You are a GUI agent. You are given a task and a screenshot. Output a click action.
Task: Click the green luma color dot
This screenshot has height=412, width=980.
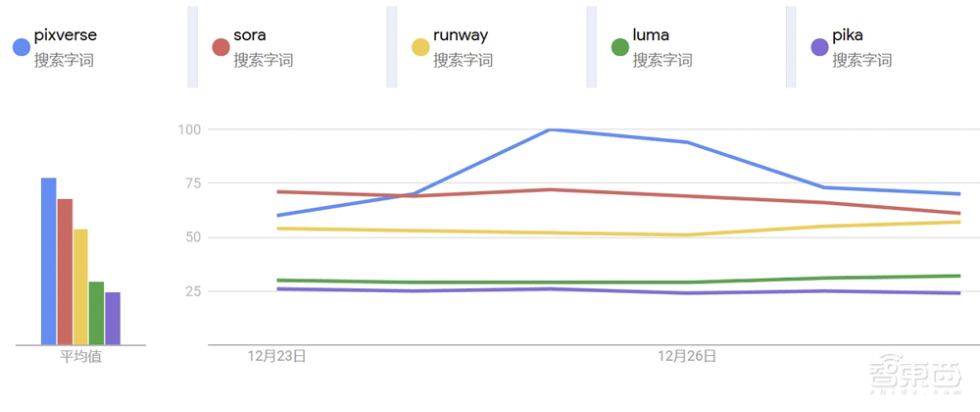click(619, 47)
